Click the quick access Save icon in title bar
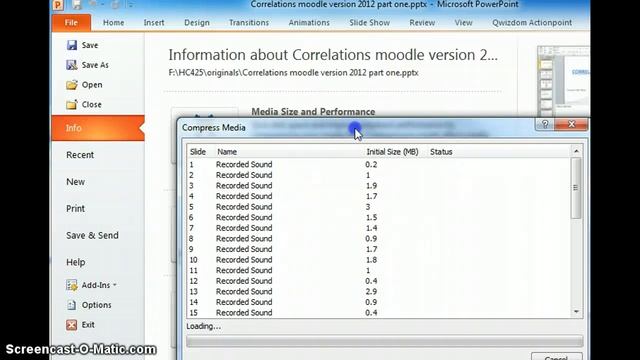 tap(76, 5)
